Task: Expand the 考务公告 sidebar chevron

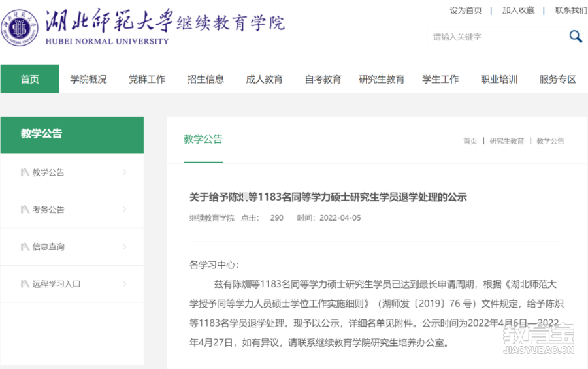Action: 125,210
